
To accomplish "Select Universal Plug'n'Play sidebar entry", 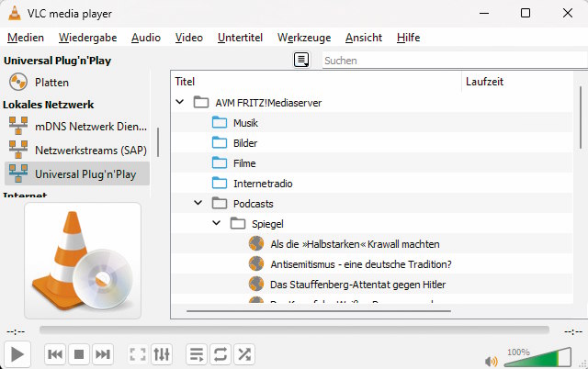I will point(77,174).
